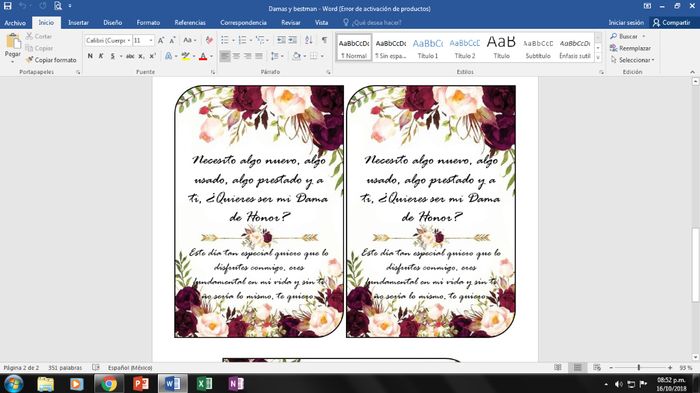Switch to Web Layout view
Viewport: 700px width, 393px height.
pyautogui.click(x=597, y=368)
